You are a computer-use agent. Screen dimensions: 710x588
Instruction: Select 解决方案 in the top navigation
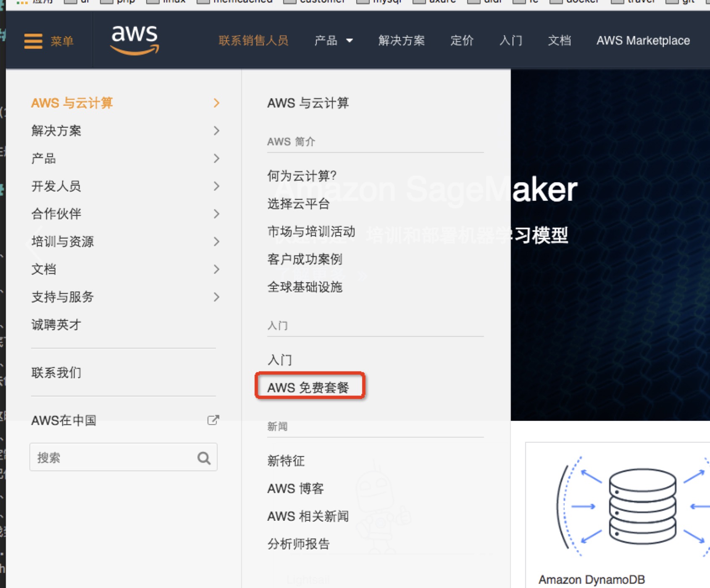[401, 41]
